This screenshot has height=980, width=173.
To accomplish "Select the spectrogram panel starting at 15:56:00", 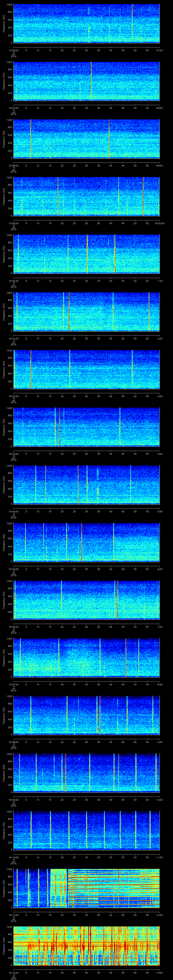I will pos(87,24).
